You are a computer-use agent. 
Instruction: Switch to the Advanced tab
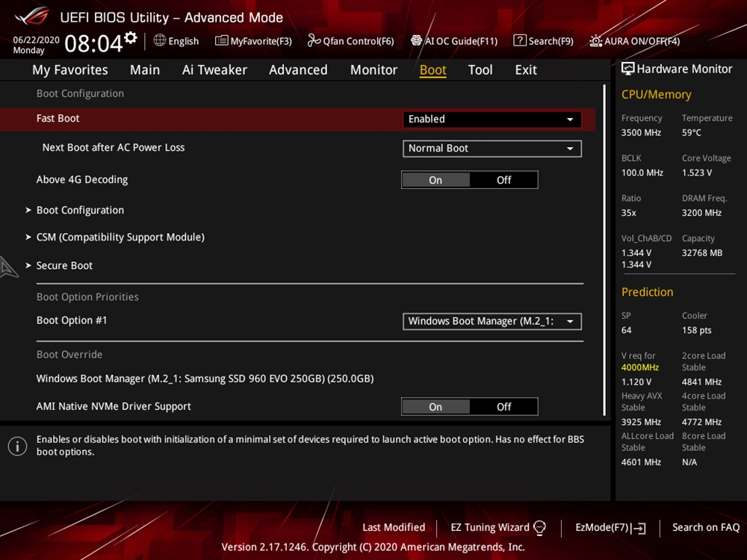(298, 70)
